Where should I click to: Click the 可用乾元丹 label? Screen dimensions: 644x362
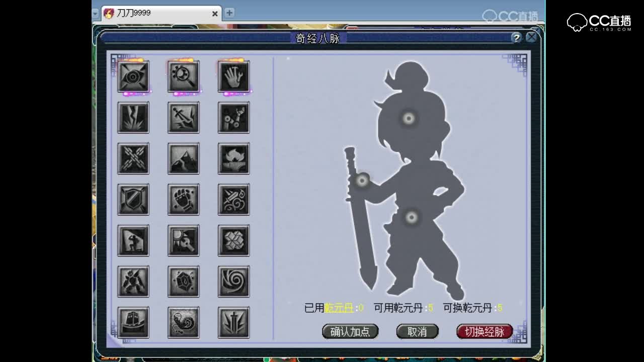coord(398,308)
